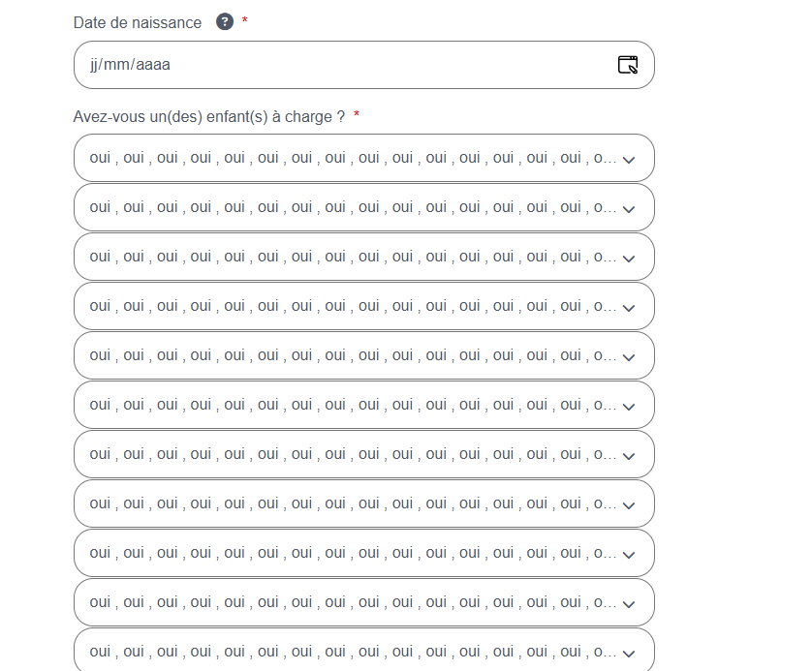Click the 'Avez-vous un(des) enfant(s) à charge ?' label
The height and width of the screenshot is (671, 812).
209,116
